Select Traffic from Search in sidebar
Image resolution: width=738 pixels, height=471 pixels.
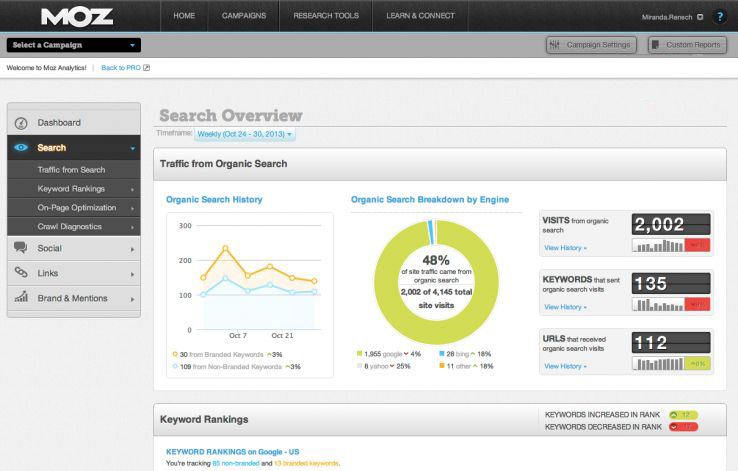point(74,170)
